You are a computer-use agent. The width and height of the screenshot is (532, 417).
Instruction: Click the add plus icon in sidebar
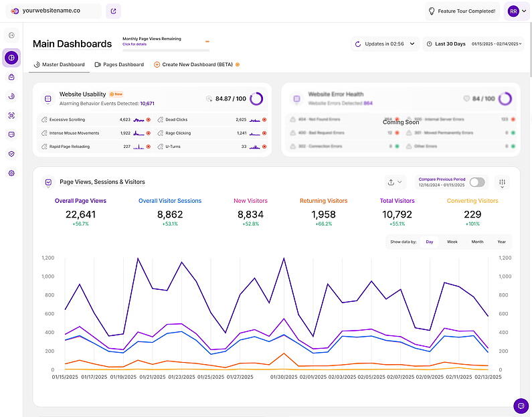tap(11, 35)
